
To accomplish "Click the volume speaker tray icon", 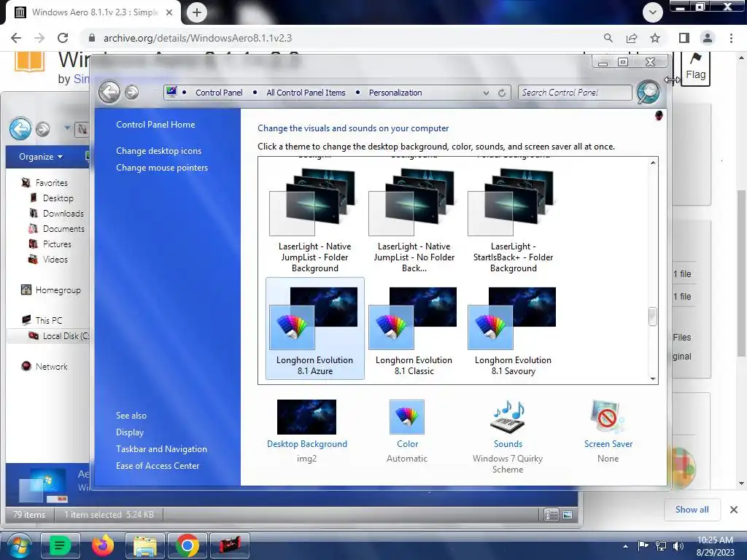I will 678,545.
